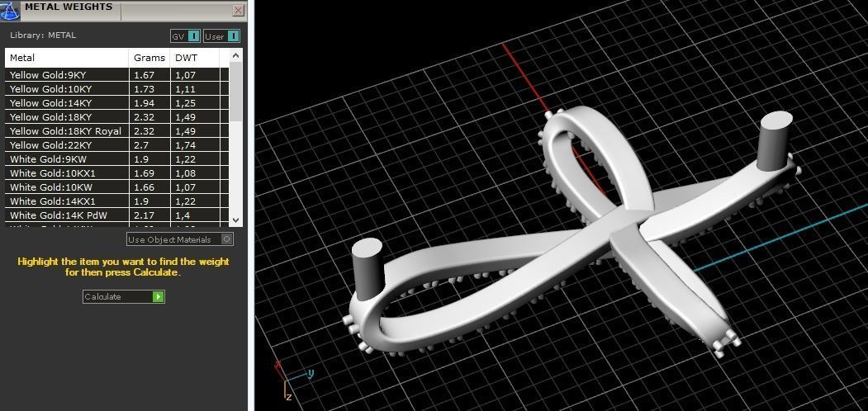The height and width of the screenshot is (411, 868).
Task: Click the 2.17 grams value
Action: click(x=144, y=215)
